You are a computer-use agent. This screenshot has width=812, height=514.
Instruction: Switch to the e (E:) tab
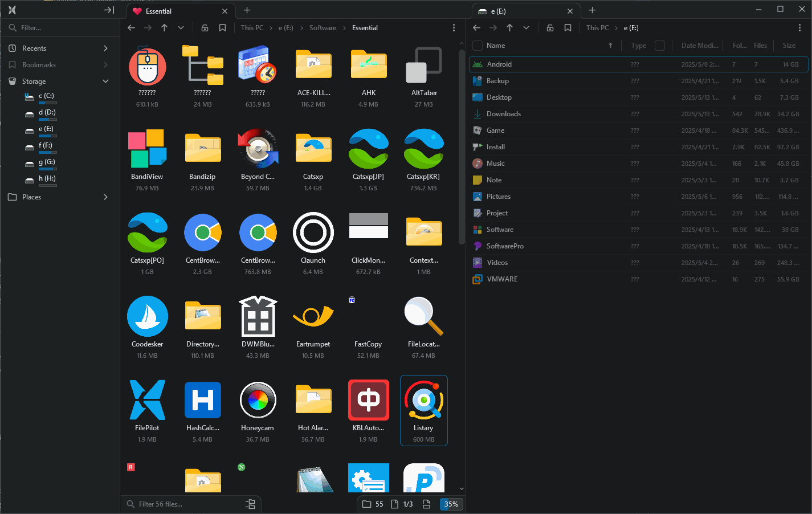[526, 11]
